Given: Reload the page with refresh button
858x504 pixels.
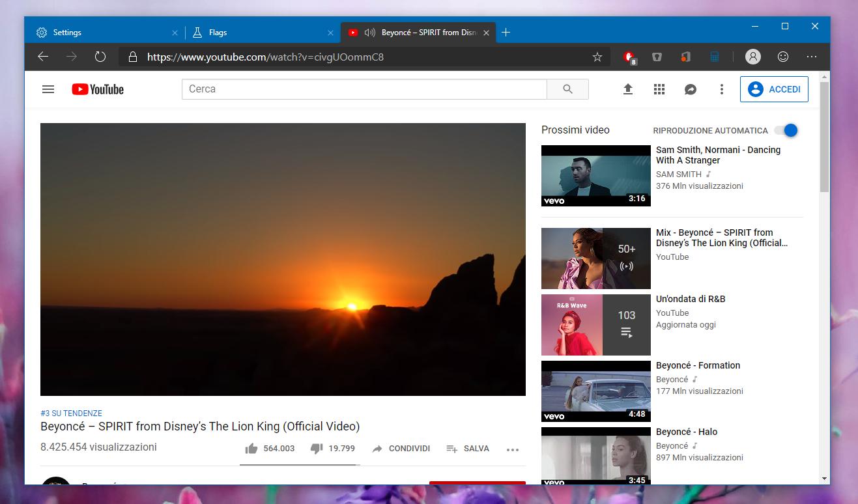Looking at the screenshot, I should click(100, 57).
